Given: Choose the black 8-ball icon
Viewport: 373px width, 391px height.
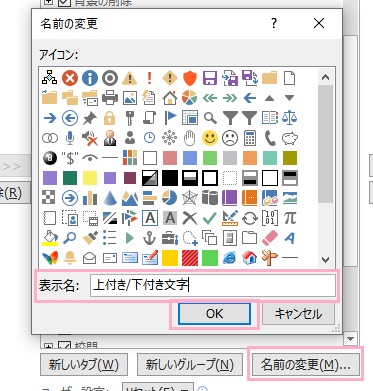Looking at the screenshot, I should coord(50,158).
